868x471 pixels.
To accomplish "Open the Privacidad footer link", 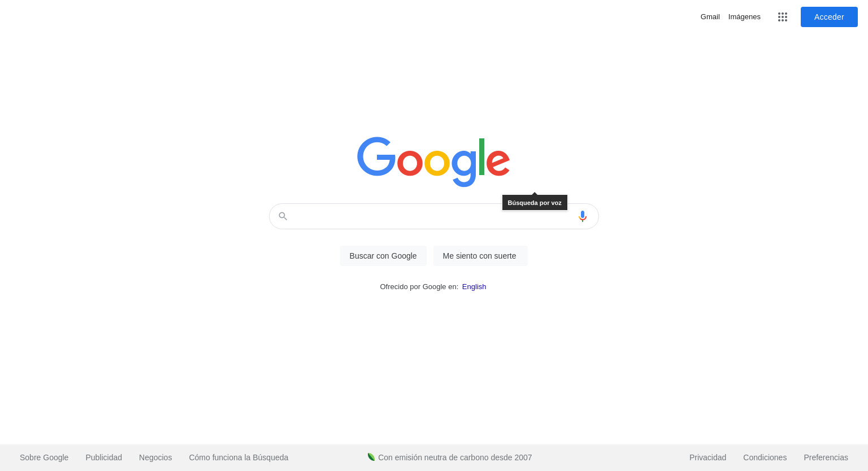I will pos(708,457).
